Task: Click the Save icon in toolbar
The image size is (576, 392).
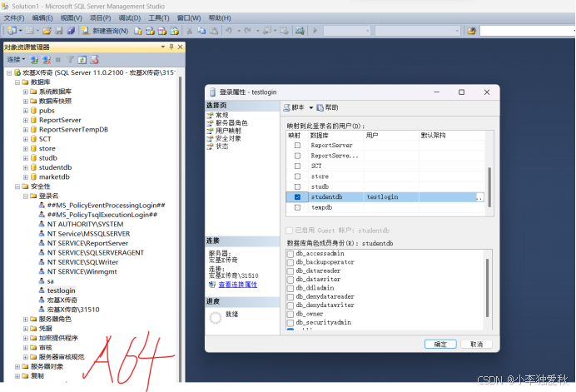Action: click(59, 31)
